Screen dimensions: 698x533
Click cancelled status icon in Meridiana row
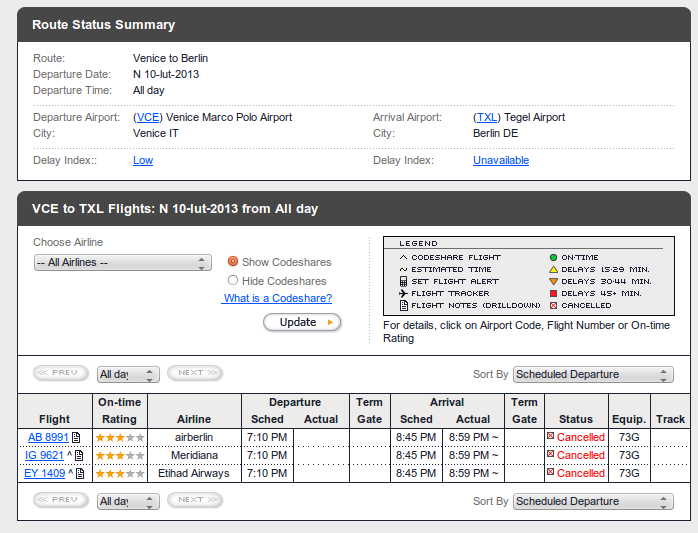(551, 454)
